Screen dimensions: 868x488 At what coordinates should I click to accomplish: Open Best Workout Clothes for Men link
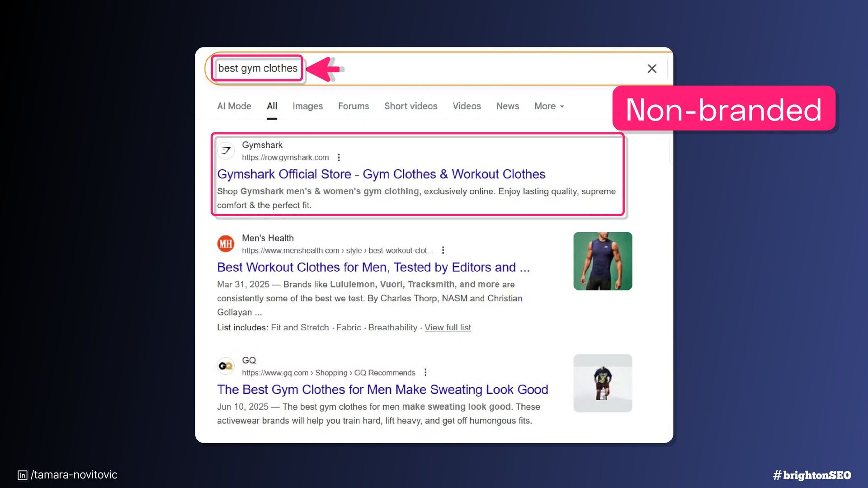373,267
